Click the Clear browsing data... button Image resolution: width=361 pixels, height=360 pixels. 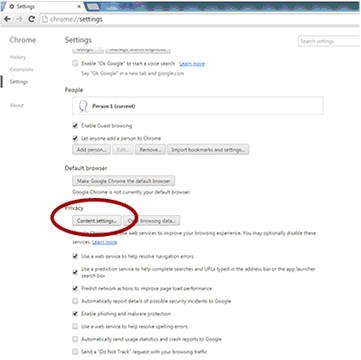pyautogui.click(x=152, y=221)
